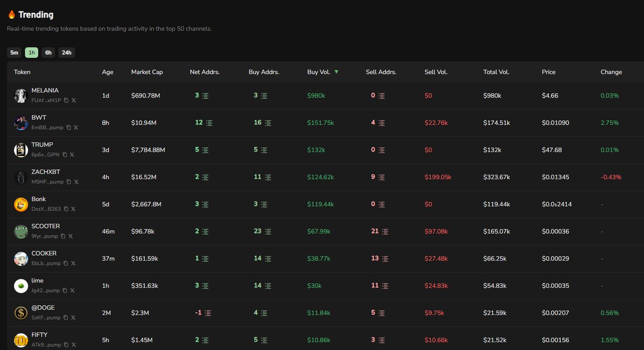Screen dimensions: 644x350
Task: Sort table by Sell Vol. header
Action: pyautogui.click(x=436, y=72)
